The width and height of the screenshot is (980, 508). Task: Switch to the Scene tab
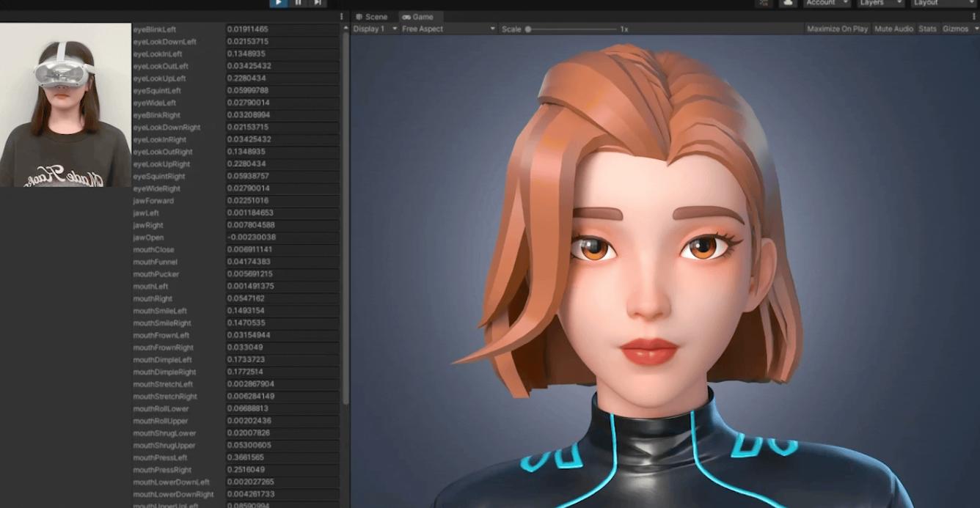tap(371, 17)
